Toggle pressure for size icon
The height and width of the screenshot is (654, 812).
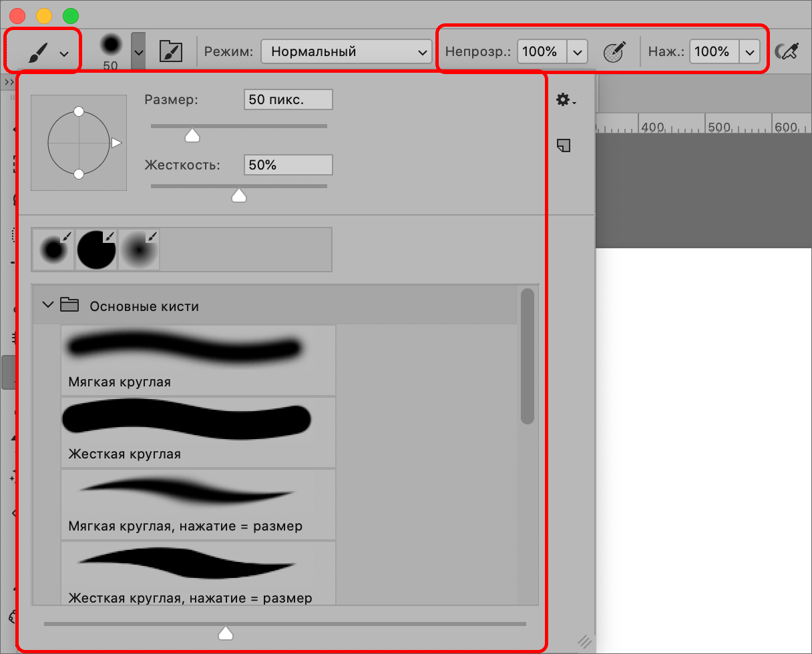pyautogui.click(x=787, y=51)
